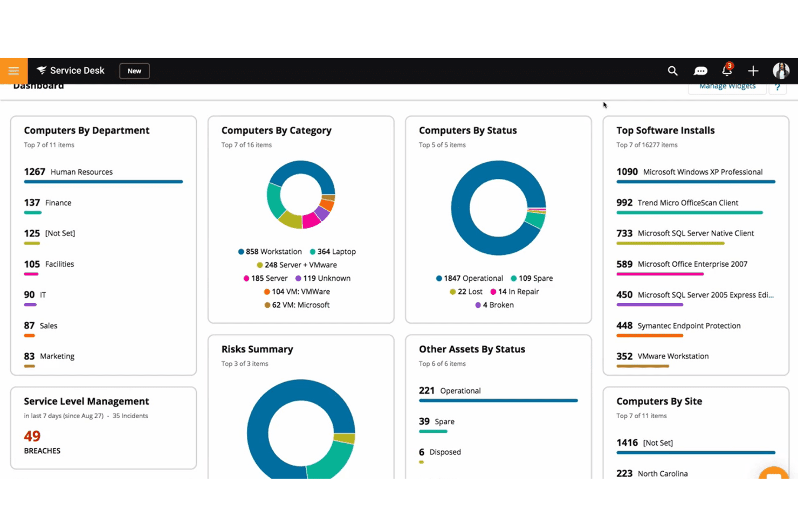Screen dimensions: 798x532
Task: Click the 49 breaches count
Action: (x=32, y=436)
